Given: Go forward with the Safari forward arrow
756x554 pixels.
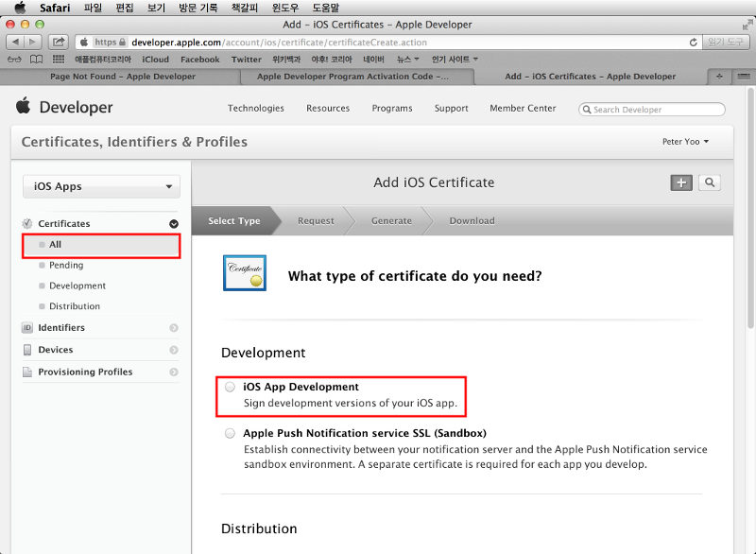Looking at the screenshot, I should click(32, 42).
